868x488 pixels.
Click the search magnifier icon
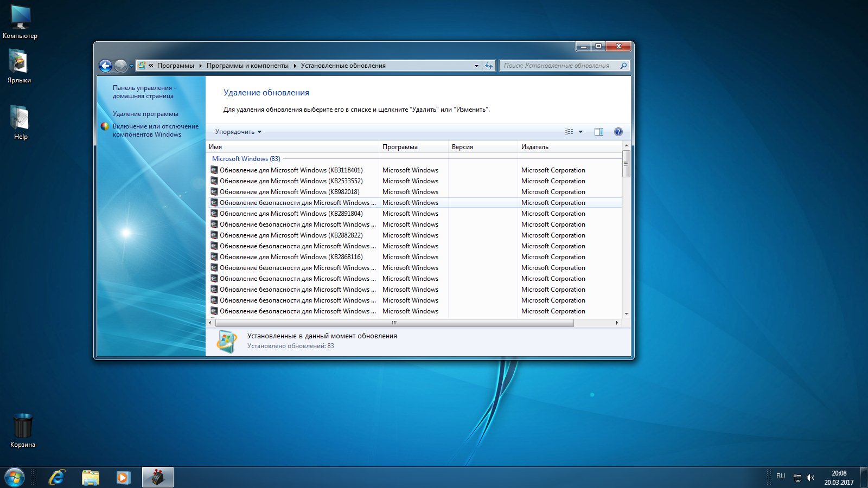[x=623, y=66]
